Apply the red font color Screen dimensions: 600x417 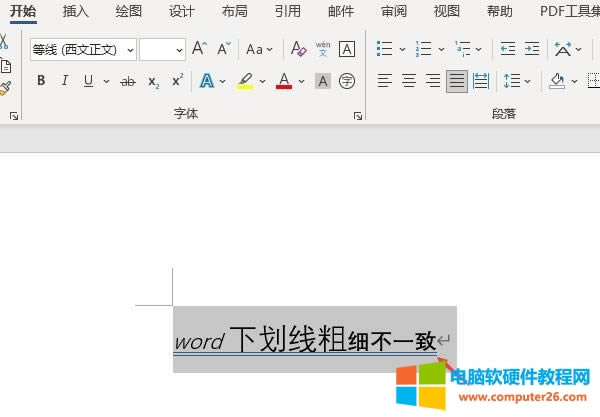point(284,81)
